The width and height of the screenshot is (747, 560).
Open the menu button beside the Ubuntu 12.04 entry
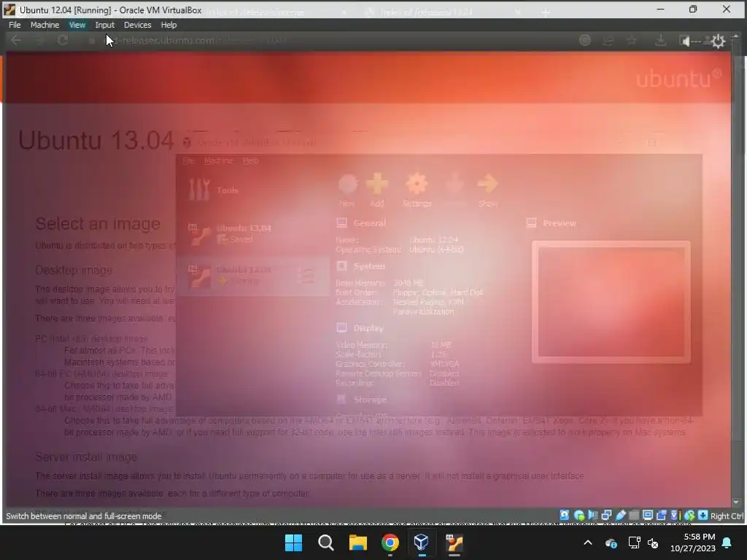click(x=307, y=276)
